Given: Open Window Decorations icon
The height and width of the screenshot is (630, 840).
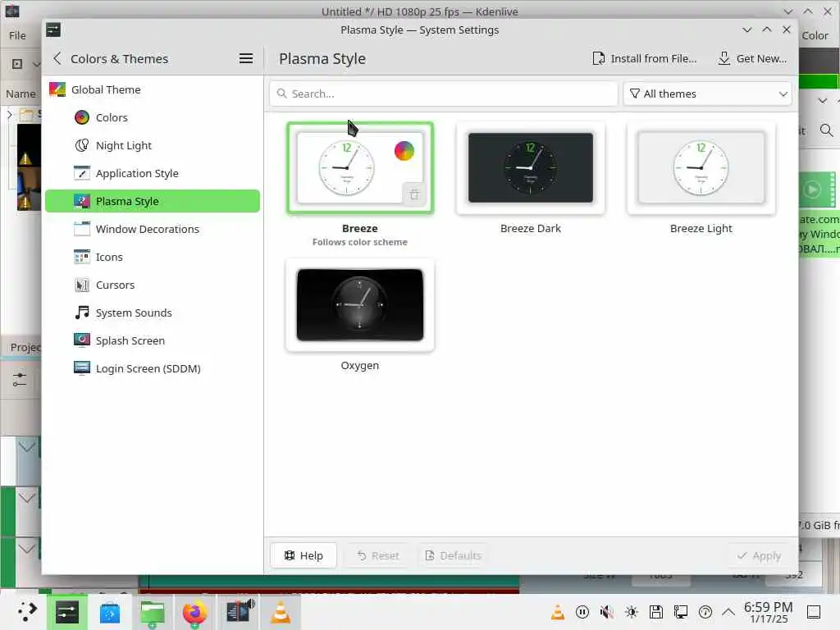Looking at the screenshot, I should [x=82, y=229].
